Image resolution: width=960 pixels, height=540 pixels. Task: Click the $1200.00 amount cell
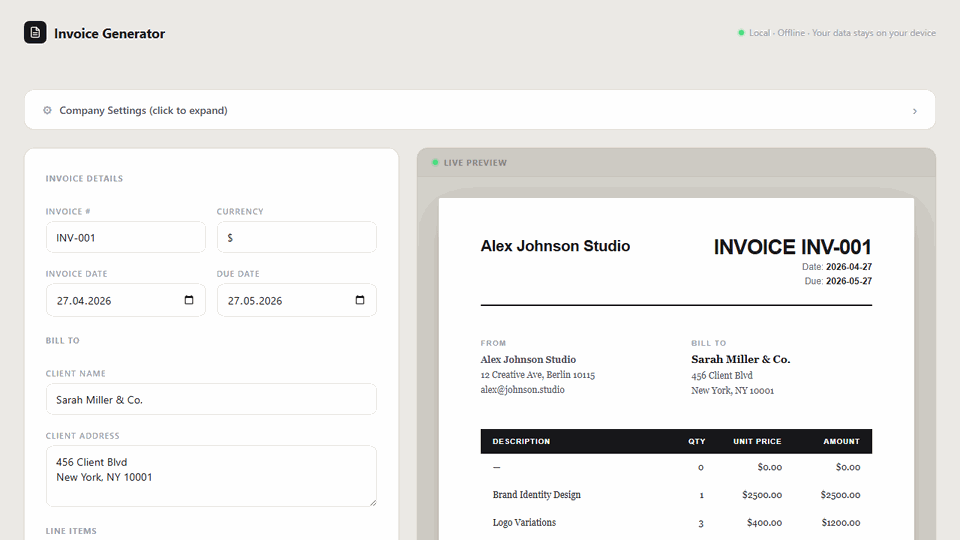tap(840, 523)
